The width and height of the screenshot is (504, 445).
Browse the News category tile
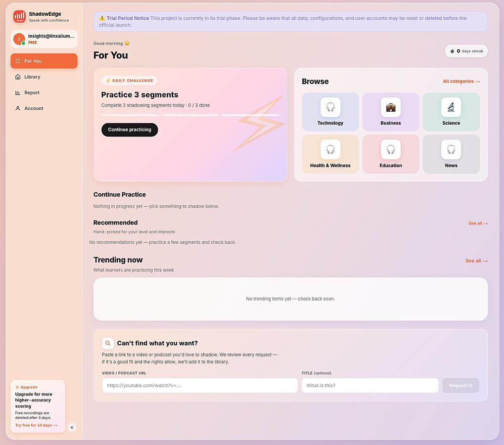point(451,154)
